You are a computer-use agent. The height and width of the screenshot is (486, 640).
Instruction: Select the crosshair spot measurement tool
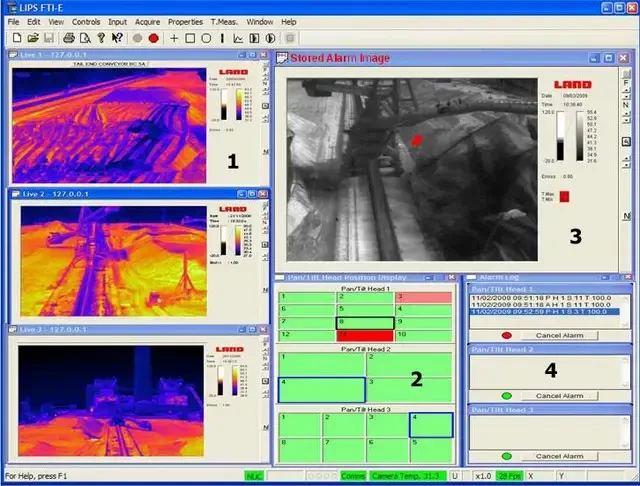pyautogui.click(x=175, y=38)
